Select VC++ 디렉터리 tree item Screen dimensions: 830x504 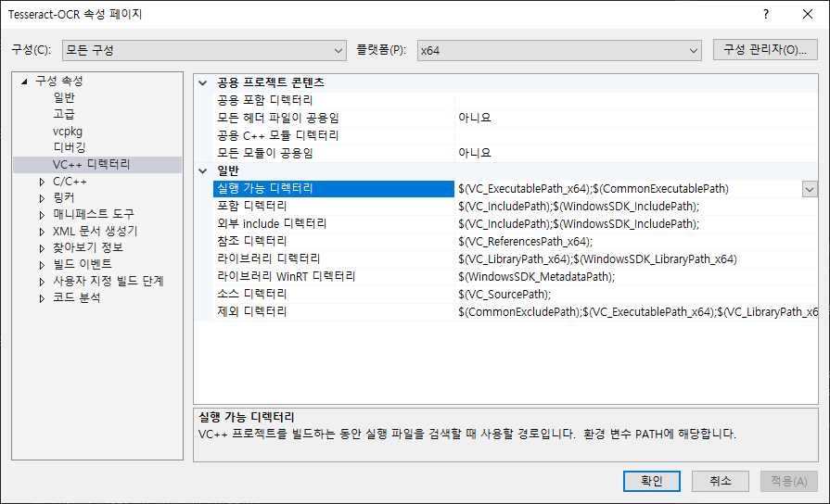click(x=97, y=165)
